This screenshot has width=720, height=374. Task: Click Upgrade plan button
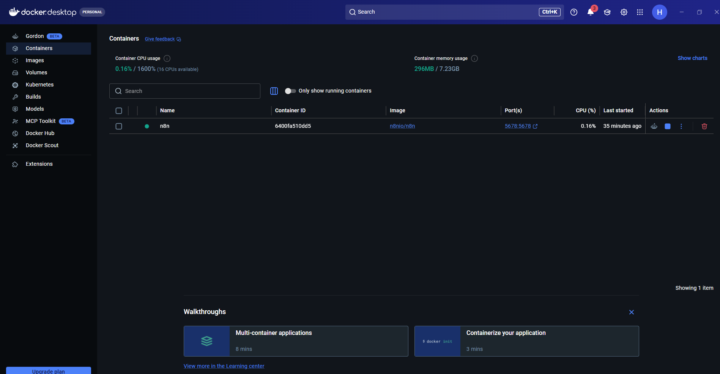(x=48, y=370)
